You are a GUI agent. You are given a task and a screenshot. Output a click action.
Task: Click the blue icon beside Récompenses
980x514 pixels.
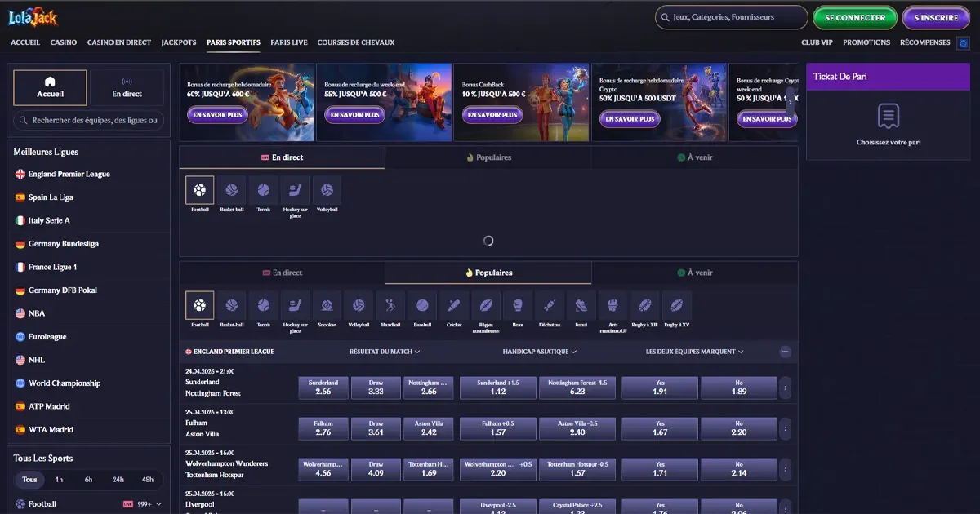(963, 42)
